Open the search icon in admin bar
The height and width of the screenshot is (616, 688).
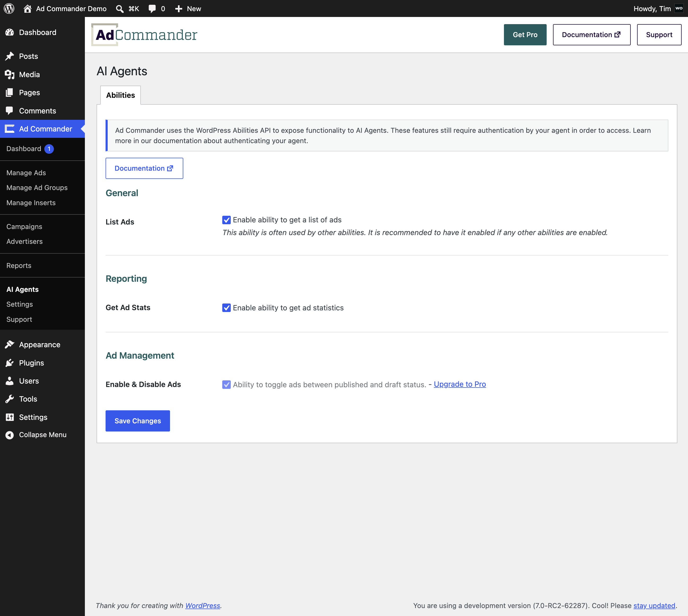tap(120, 9)
